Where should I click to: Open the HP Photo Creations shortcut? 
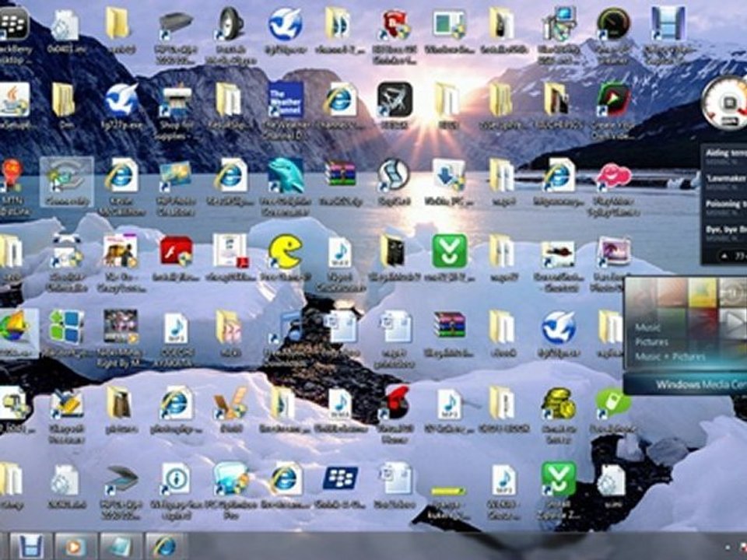(175, 175)
